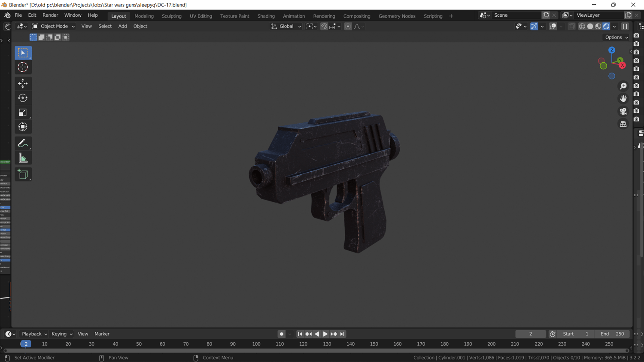Select the Add Cube tool

tap(23, 174)
